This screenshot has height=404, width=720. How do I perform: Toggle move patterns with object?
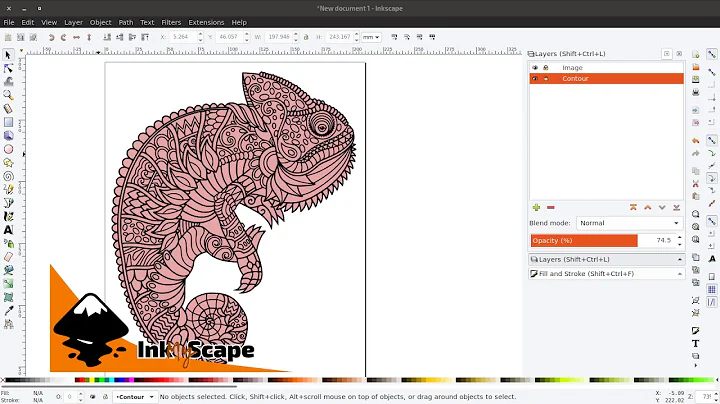pyautogui.click(x=432, y=37)
